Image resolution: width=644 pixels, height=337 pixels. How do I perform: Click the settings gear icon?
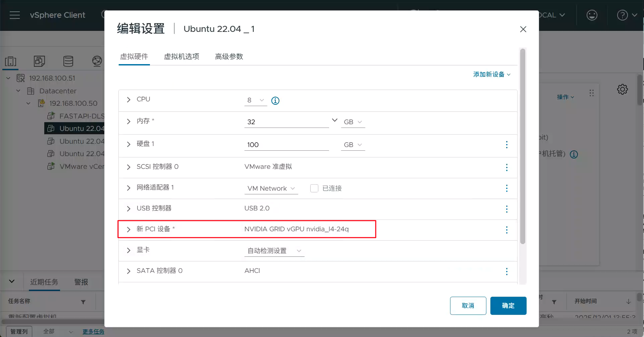pos(622,89)
